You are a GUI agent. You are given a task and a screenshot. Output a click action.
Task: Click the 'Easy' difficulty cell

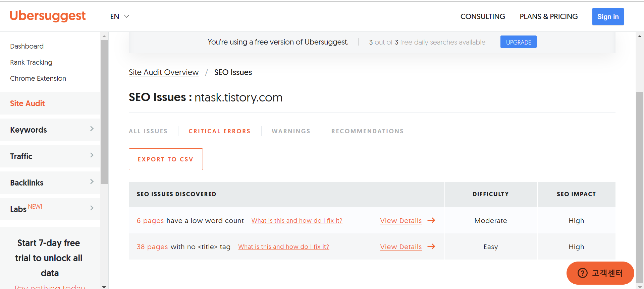(491, 247)
